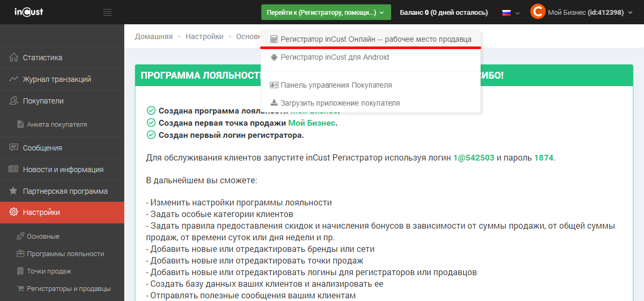Follow the green Мой Бизнес link
This screenshot has width=644, height=301.
312,123
